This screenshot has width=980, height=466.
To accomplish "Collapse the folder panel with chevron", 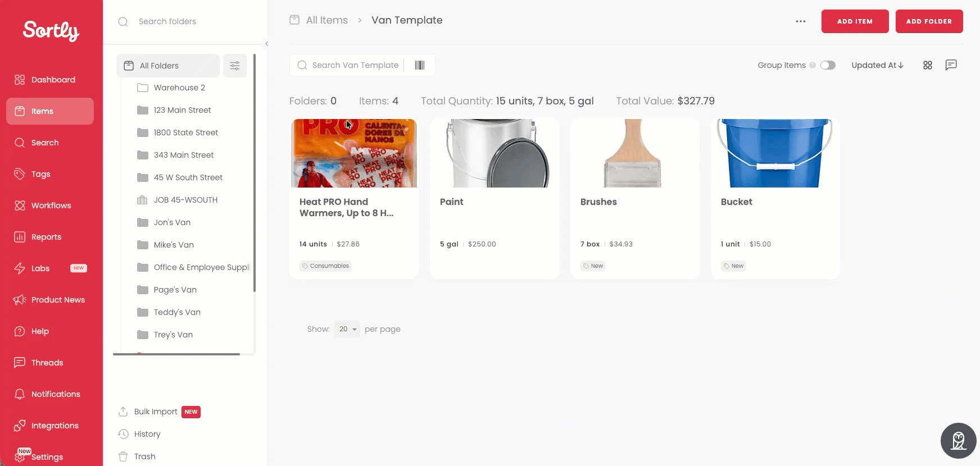I will pos(266,44).
